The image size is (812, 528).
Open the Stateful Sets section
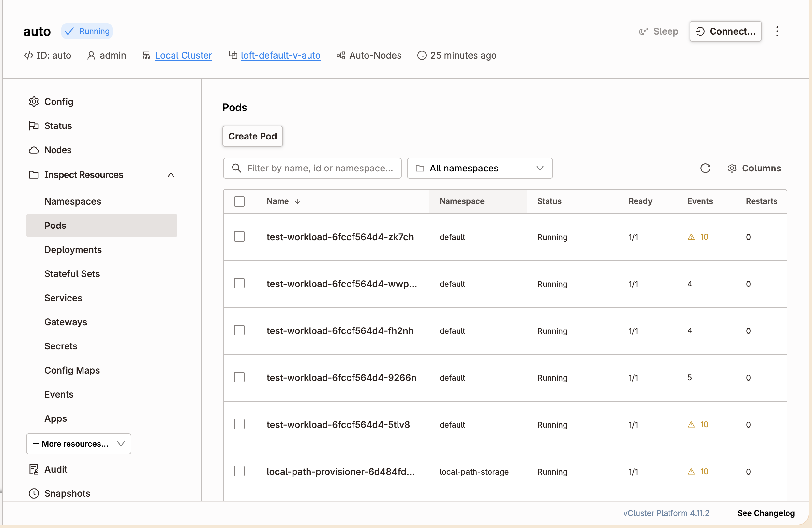coord(72,274)
